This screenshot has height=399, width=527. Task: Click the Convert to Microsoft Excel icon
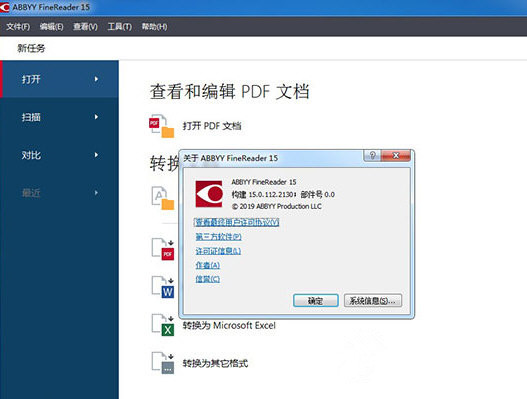[163, 325]
